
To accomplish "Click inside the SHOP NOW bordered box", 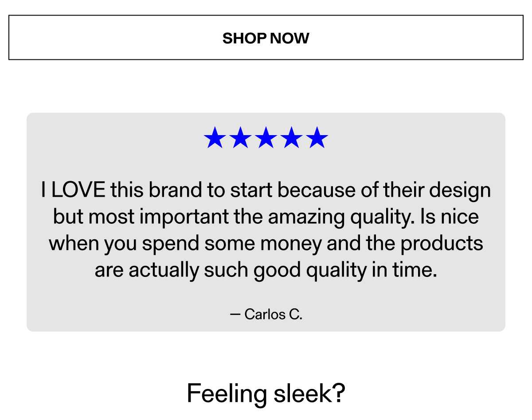I will pyautogui.click(x=266, y=38).
